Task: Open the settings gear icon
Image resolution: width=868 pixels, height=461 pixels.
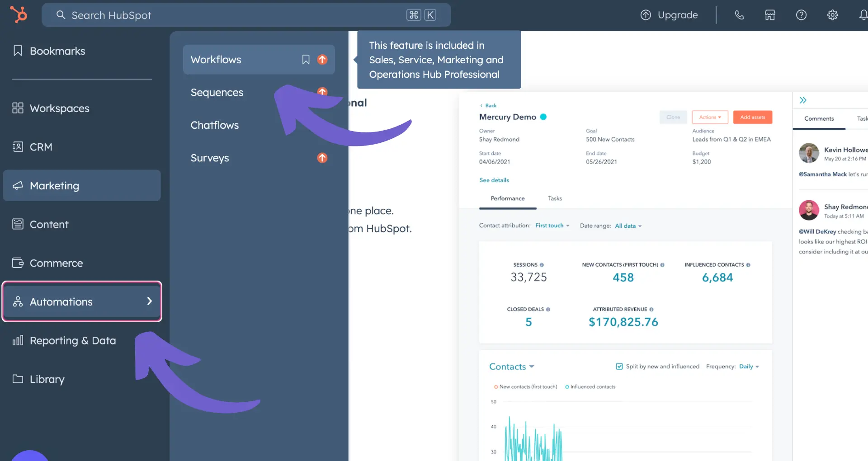Action: (x=832, y=15)
